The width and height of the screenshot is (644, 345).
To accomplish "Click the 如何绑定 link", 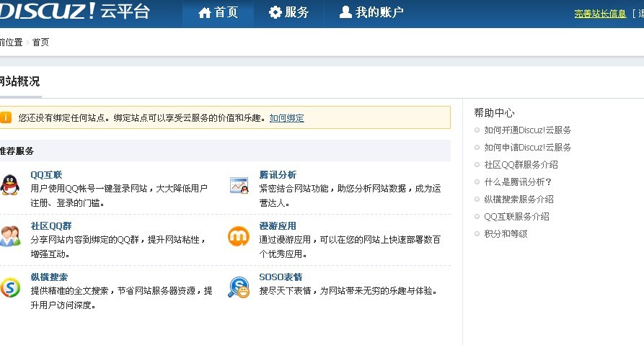I will tap(287, 118).
